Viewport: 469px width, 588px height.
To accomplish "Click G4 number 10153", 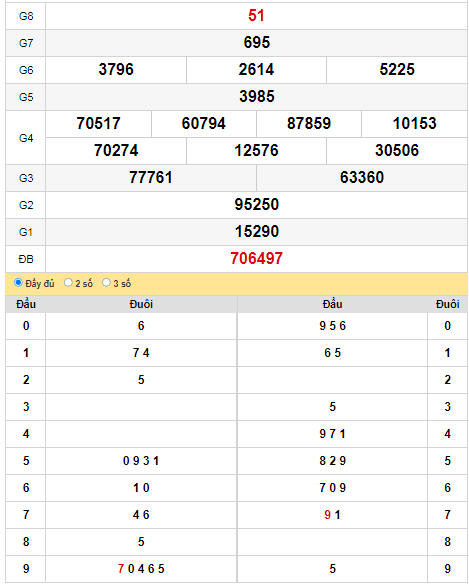I will [x=414, y=123].
